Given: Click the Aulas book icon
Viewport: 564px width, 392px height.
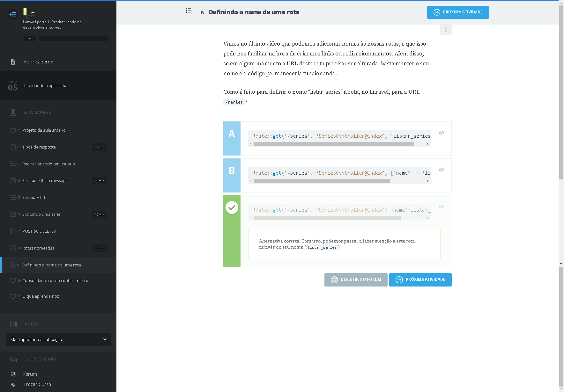Looking at the screenshot, I should [13, 324].
